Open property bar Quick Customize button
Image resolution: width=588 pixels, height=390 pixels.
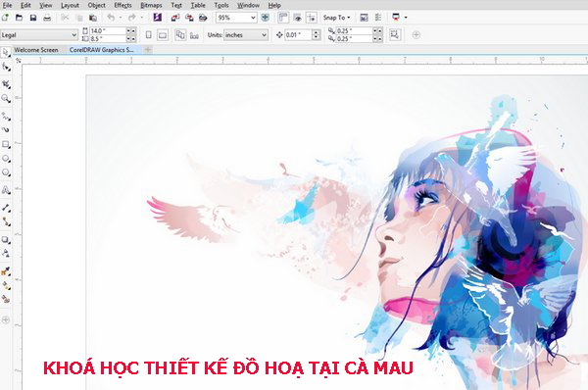pyautogui.click(x=416, y=35)
